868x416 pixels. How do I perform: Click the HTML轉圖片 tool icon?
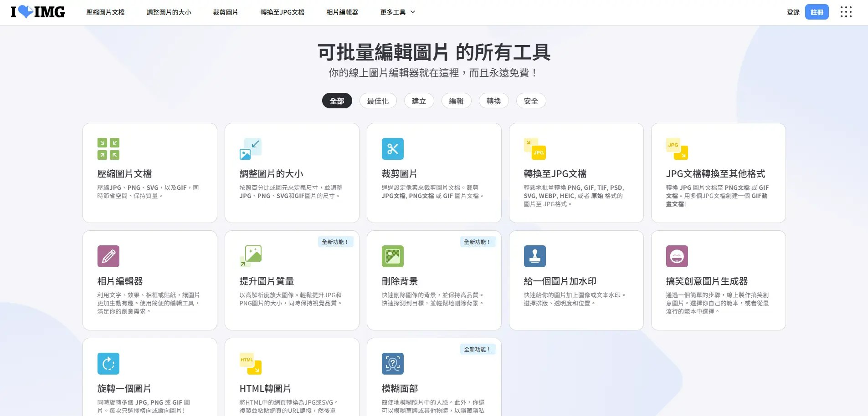pos(250,363)
